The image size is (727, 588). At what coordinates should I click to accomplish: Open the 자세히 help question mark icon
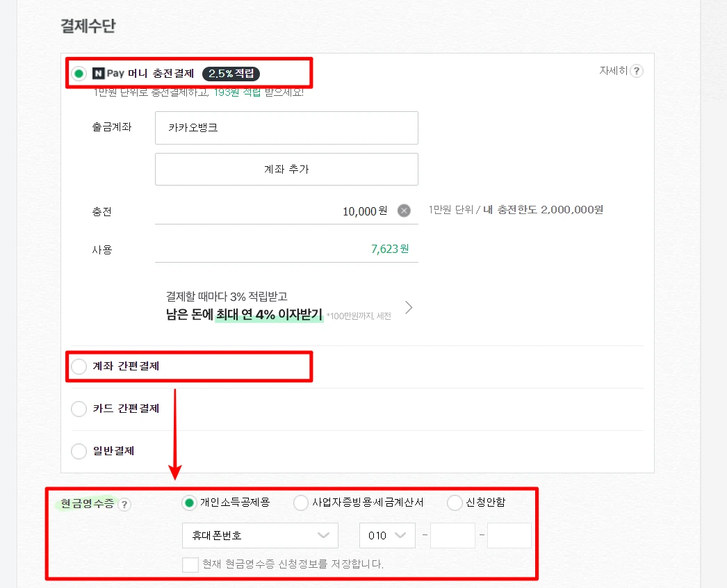click(x=637, y=70)
